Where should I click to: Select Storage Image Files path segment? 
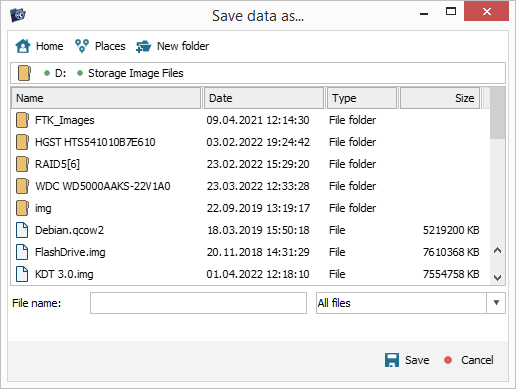[136, 73]
